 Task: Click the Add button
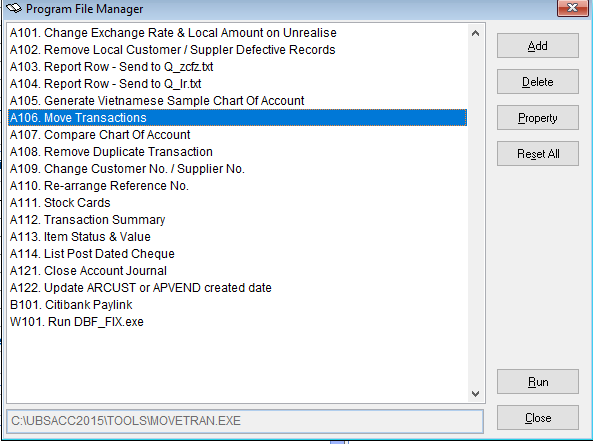pos(537,46)
